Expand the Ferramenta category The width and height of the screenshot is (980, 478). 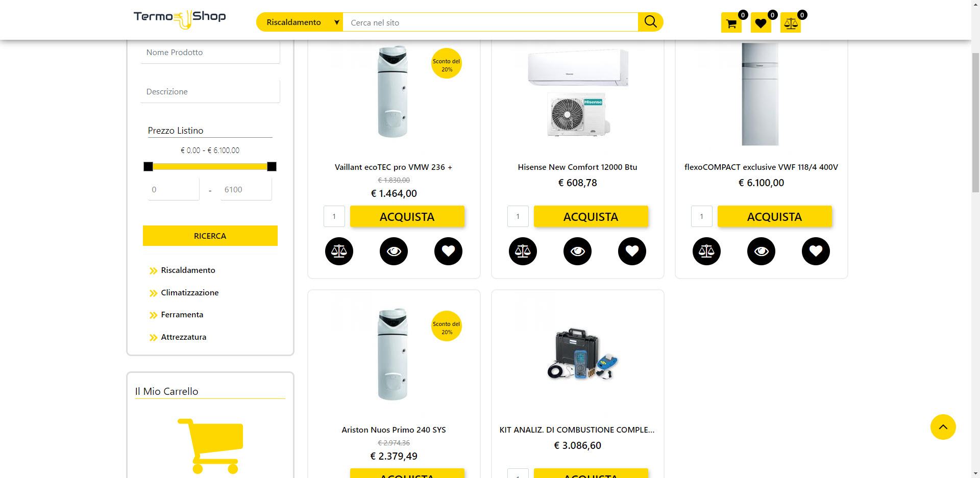tap(182, 315)
